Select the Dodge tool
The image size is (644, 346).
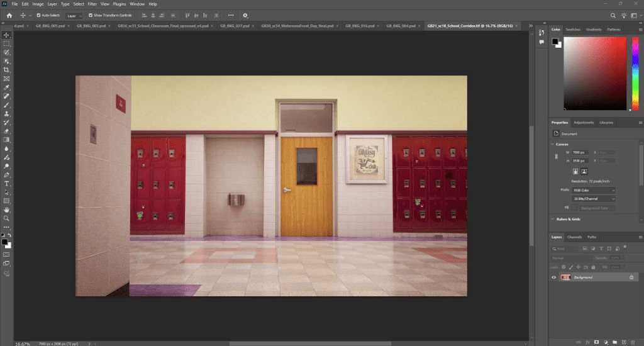pyautogui.click(x=6, y=166)
